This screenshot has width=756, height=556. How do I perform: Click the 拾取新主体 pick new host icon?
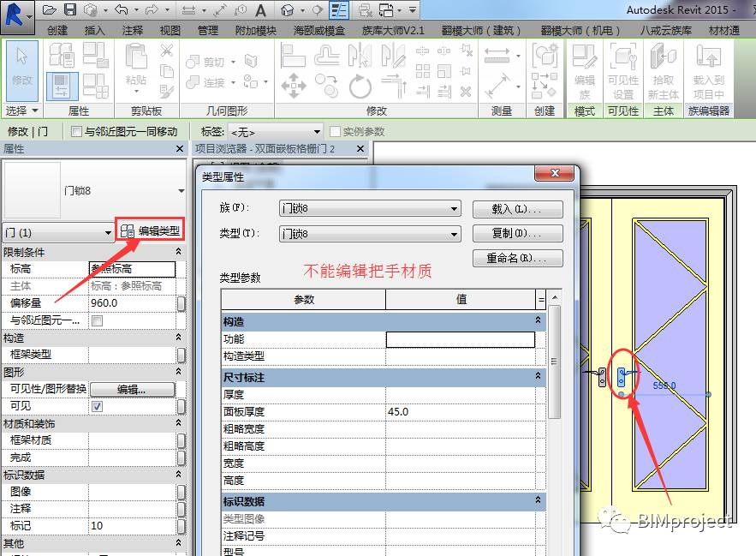pos(663,71)
